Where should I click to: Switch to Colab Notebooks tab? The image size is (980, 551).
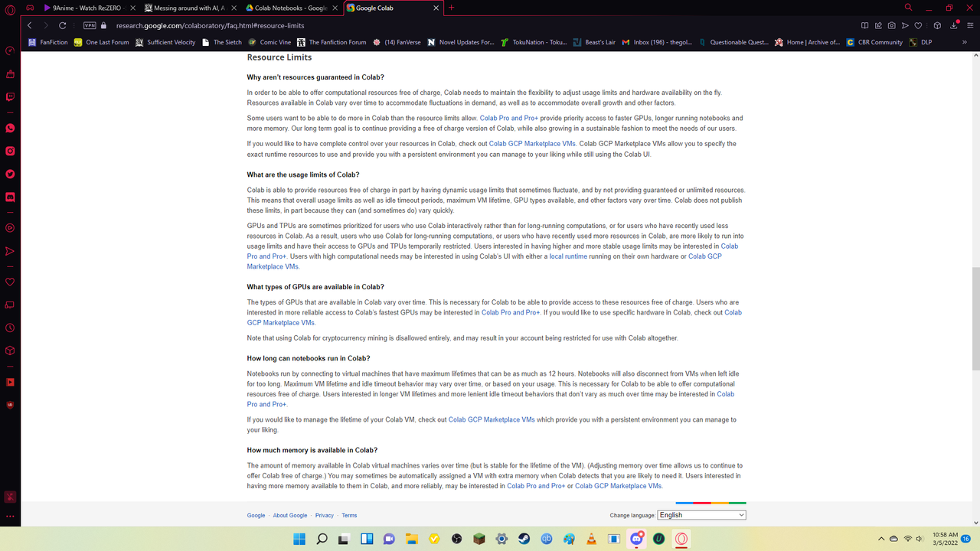coord(291,8)
